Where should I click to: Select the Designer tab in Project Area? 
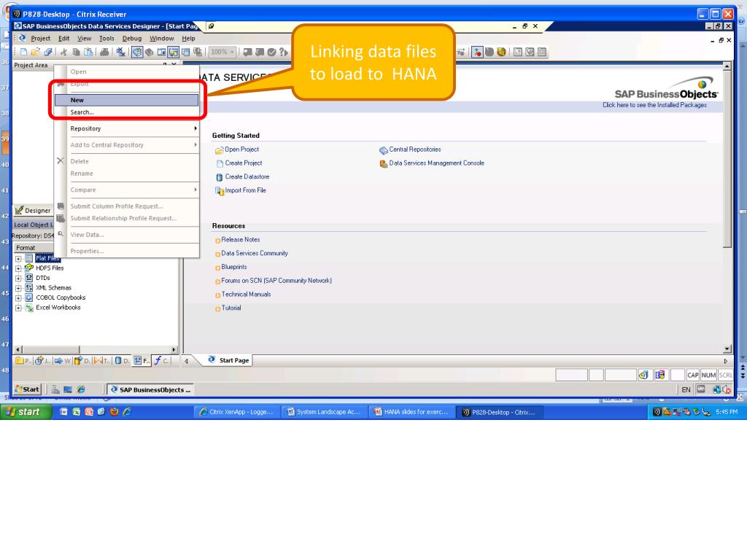(33, 211)
